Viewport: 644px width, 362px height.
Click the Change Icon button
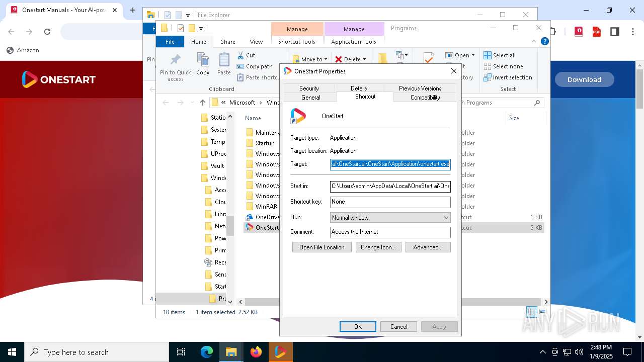378,247
